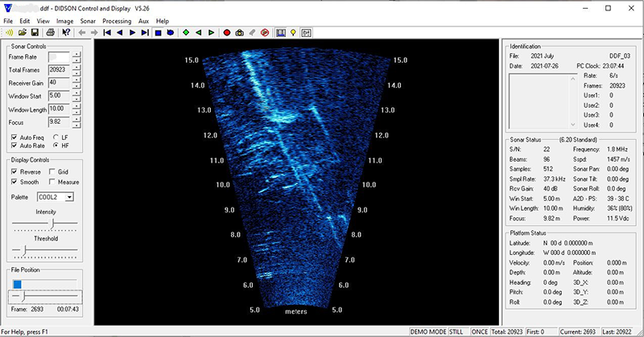The image size is (644, 337).
Task: Toggle the Auto Freq checkbox
Action: point(12,136)
